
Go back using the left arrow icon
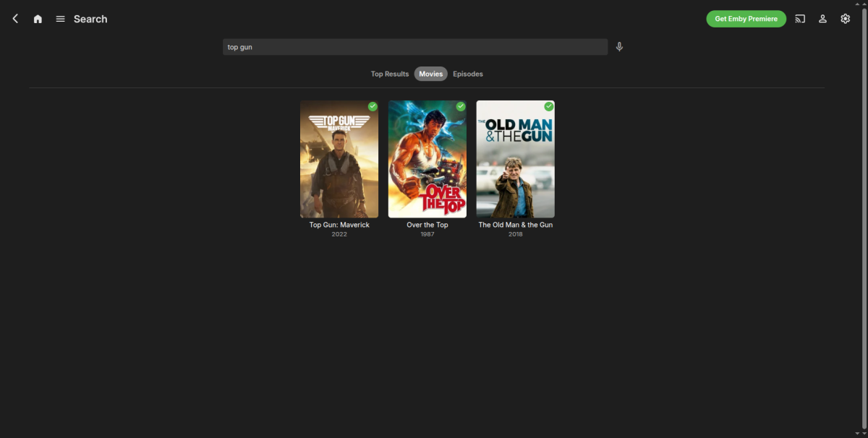point(15,19)
